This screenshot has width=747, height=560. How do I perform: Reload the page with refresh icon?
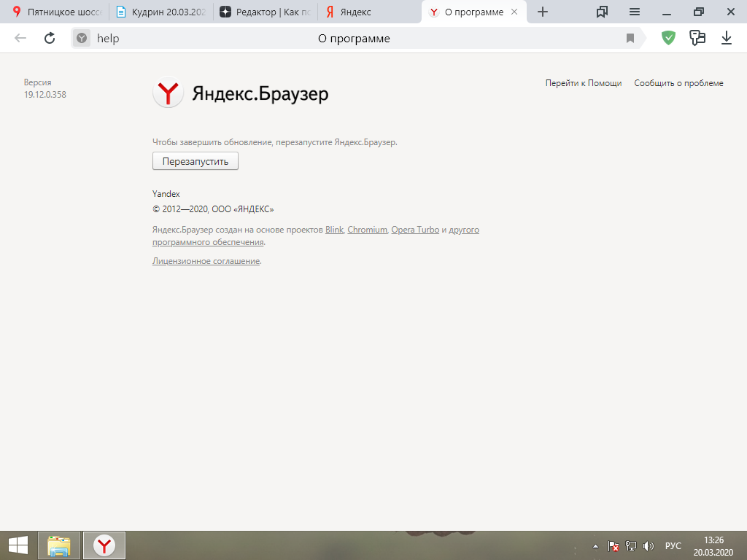tap(50, 38)
